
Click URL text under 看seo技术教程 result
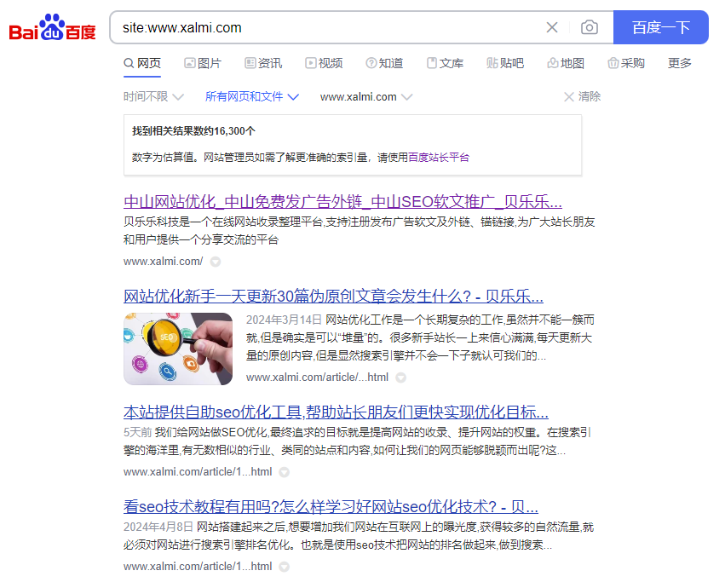point(198,566)
